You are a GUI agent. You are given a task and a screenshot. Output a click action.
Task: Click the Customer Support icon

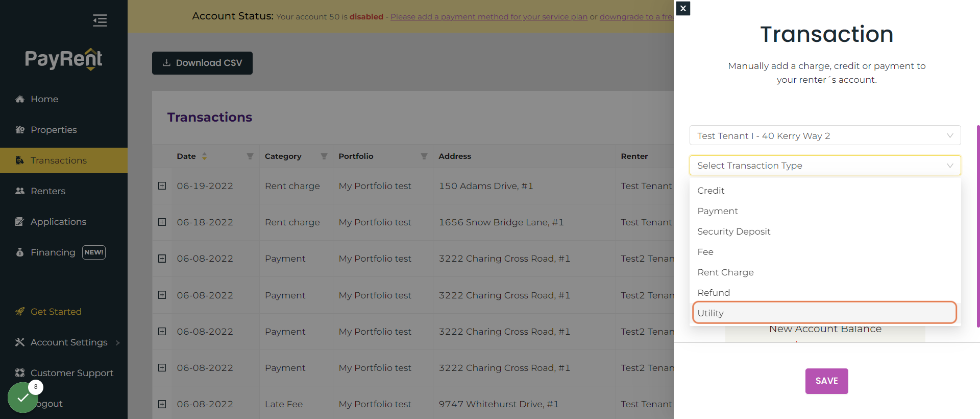point(20,373)
